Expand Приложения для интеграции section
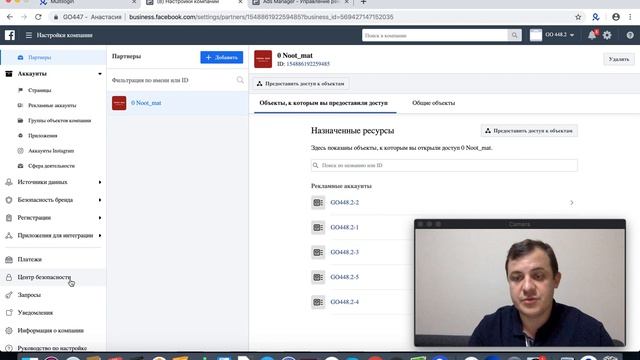The image size is (640, 360). click(100, 236)
